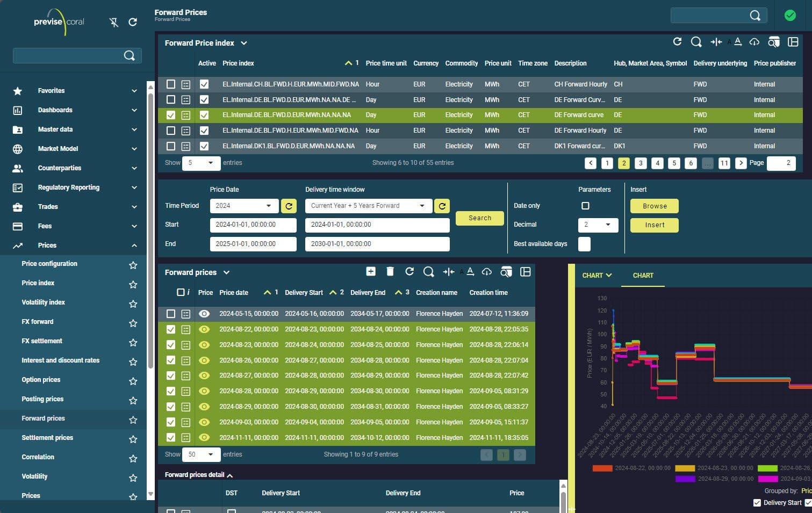This screenshot has height=513, width=812.
Task: Shrink columns in the Forward Price index table
Action: tap(716, 41)
